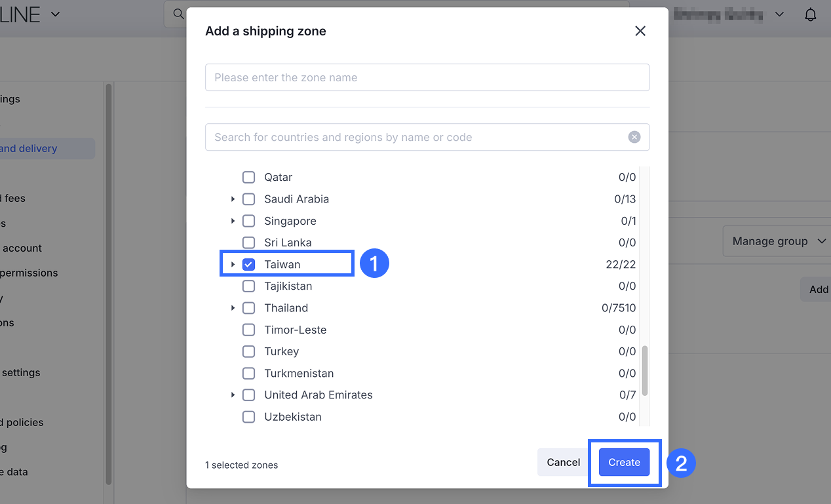The height and width of the screenshot is (504, 831).
Task: Click the countries and regions search box
Action: [416, 137]
